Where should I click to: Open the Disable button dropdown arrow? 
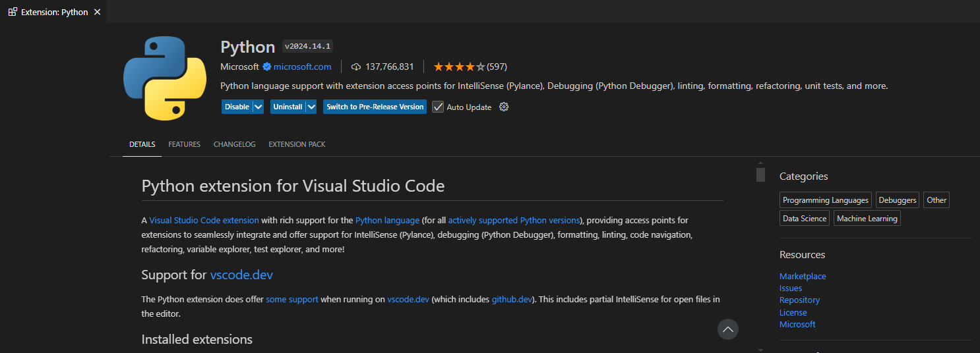258,107
